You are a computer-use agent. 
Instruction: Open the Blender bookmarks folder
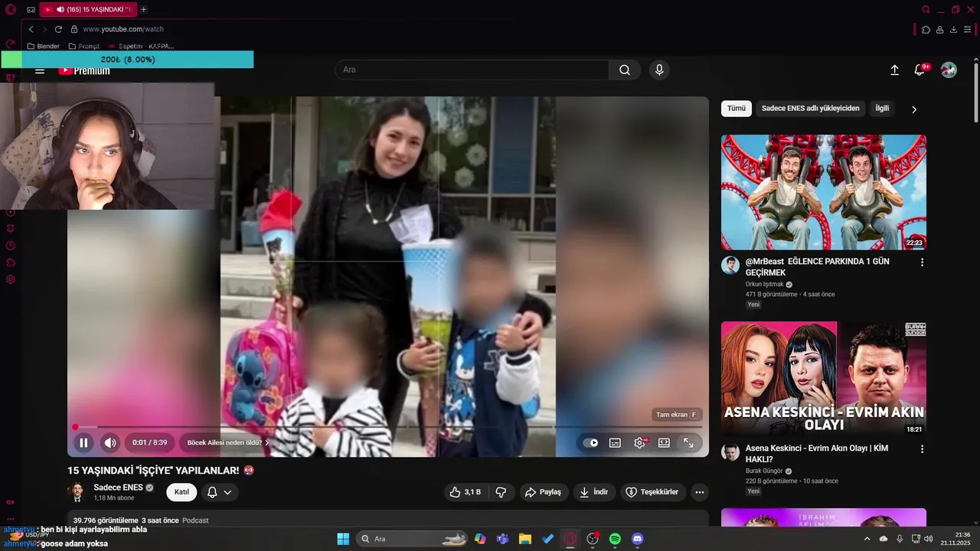click(x=44, y=46)
